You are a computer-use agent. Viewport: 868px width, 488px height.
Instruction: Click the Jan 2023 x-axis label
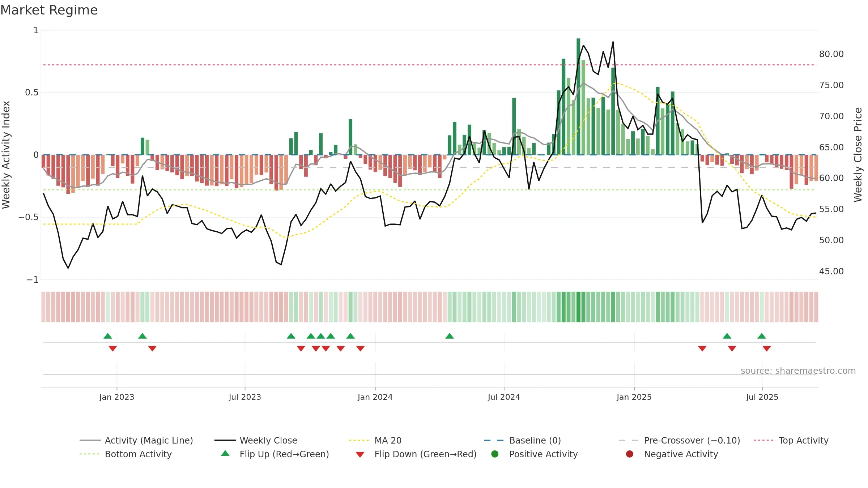tap(117, 397)
